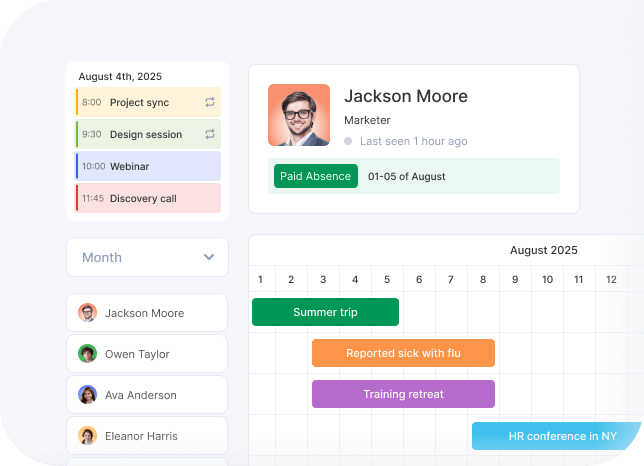
Task: Click the August 2025 month heading
Action: (x=543, y=250)
